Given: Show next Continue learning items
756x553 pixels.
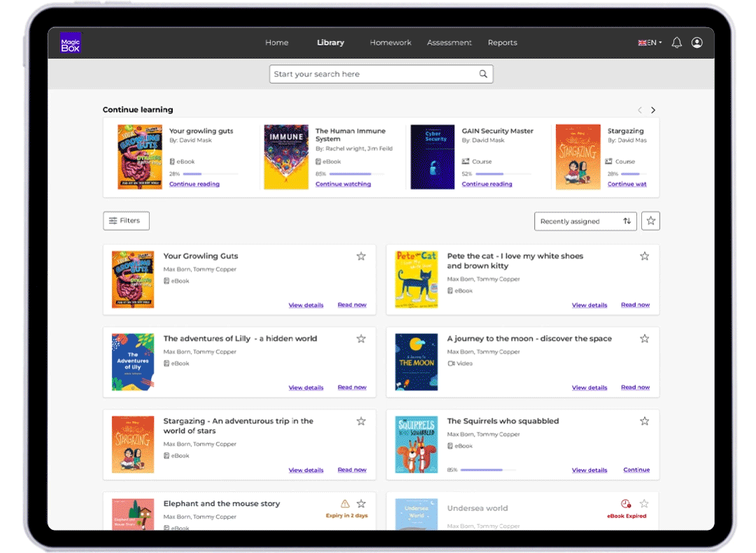Looking at the screenshot, I should [x=653, y=110].
